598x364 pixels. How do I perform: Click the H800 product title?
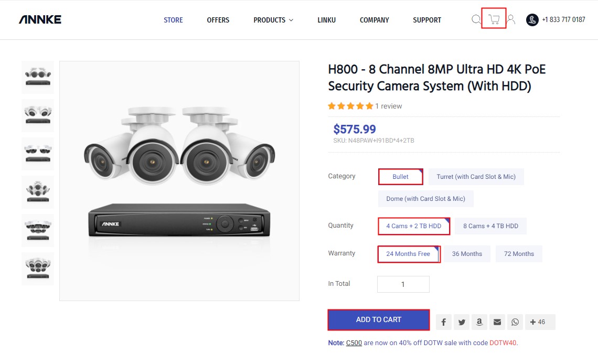pos(437,78)
